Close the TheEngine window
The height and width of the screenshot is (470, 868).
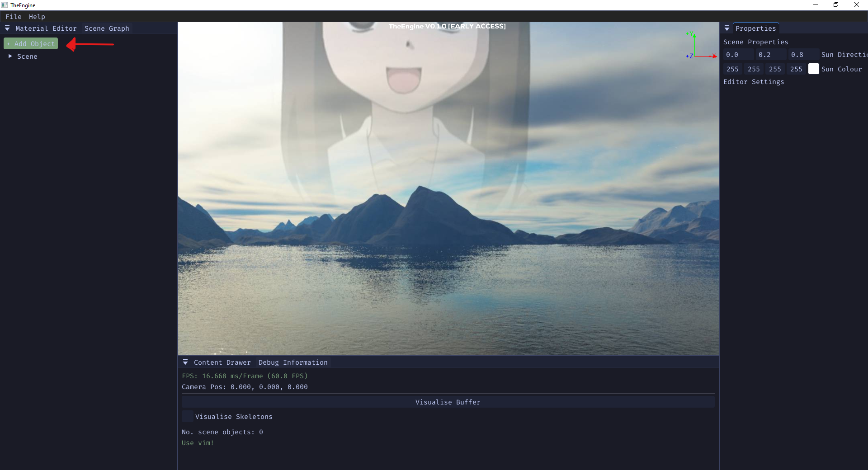(x=857, y=5)
